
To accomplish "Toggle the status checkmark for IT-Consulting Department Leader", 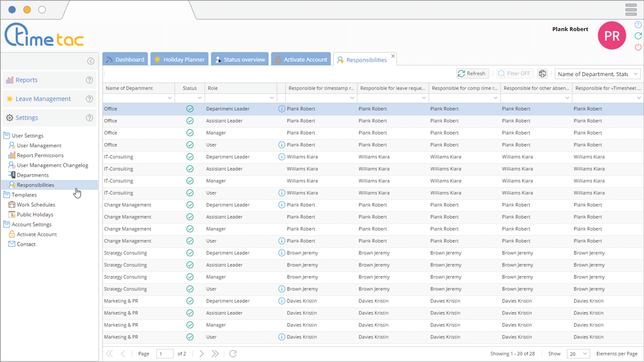I will point(190,157).
